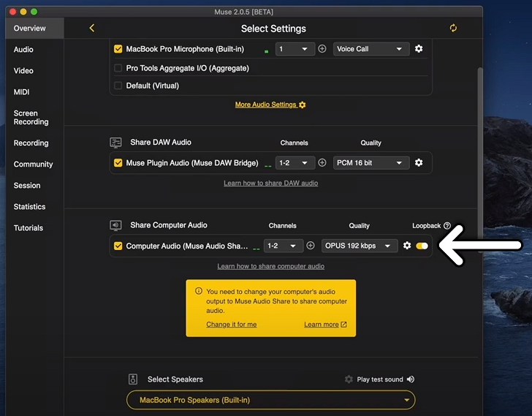Click the speaker icon beside Play test sound
Image resolution: width=532 pixels, height=416 pixels.
point(411,379)
